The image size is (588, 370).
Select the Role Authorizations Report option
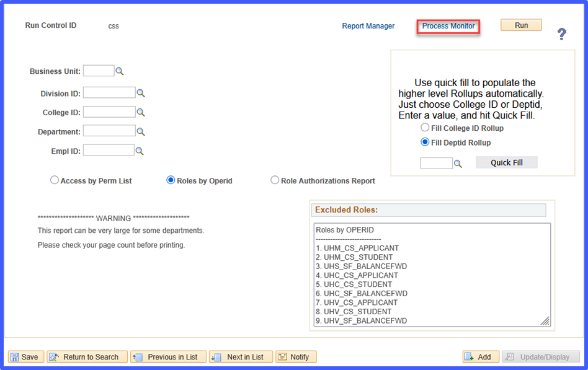pos(274,180)
